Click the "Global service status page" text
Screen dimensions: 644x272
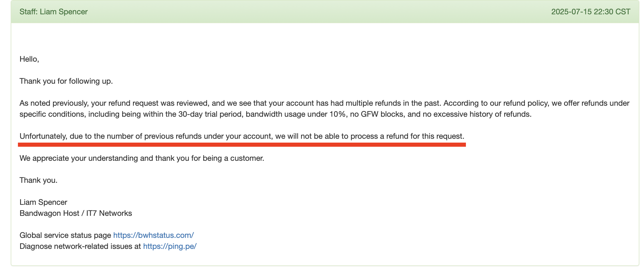pyautogui.click(x=65, y=235)
